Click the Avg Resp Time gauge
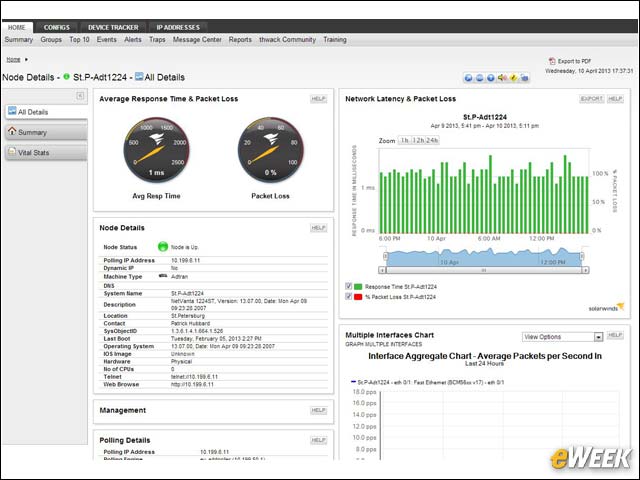Screen dimensions: 640x480 click(x=156, y=150)
